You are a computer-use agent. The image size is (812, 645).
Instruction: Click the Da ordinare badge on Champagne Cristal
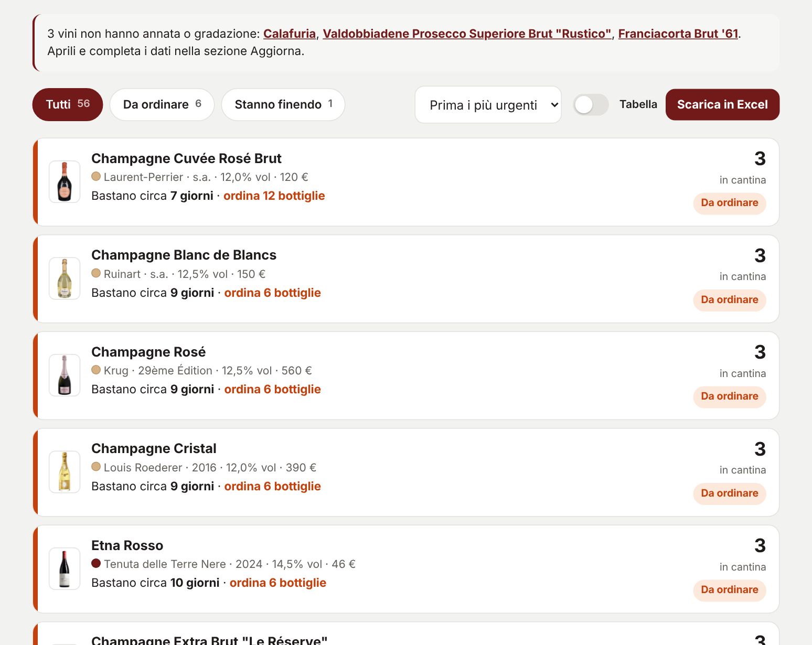(x=730, y=493)
